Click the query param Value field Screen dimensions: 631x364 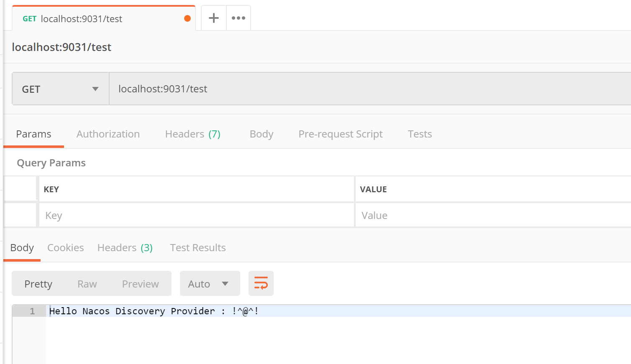pyautogui.click(x=493, y=216)
